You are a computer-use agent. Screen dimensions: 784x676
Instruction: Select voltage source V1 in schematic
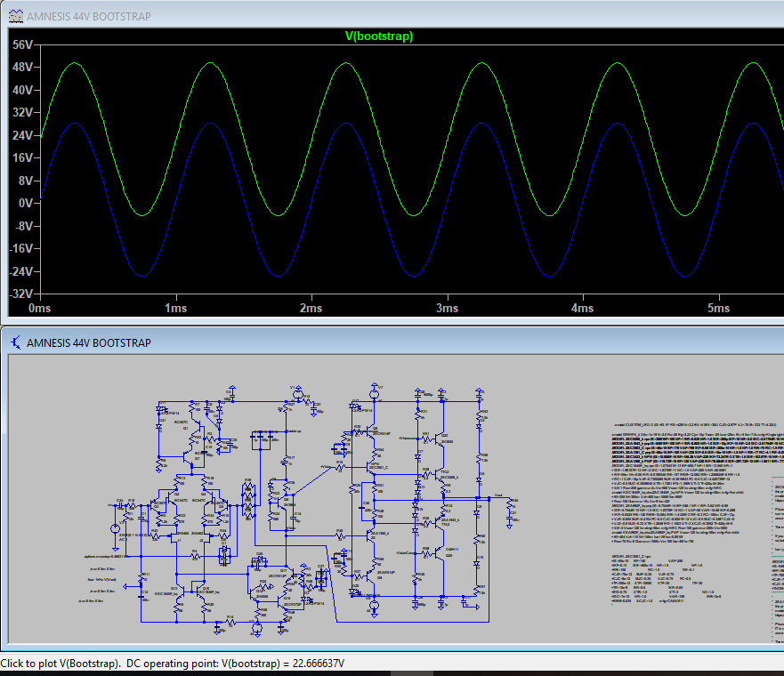click(x=297, y=395)
